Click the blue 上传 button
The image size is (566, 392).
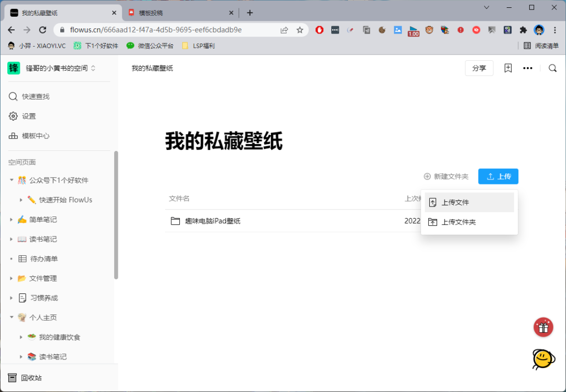(498, 177)
